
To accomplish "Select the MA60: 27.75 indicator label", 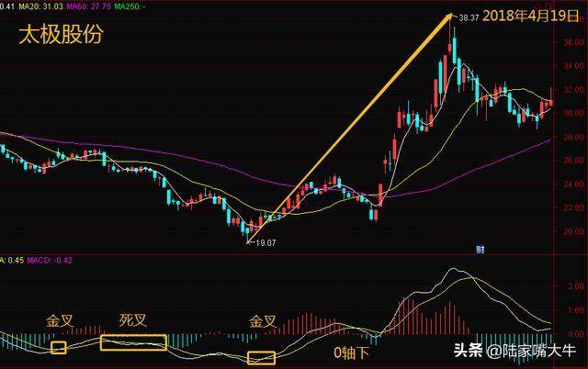I will tap(89, 6).
